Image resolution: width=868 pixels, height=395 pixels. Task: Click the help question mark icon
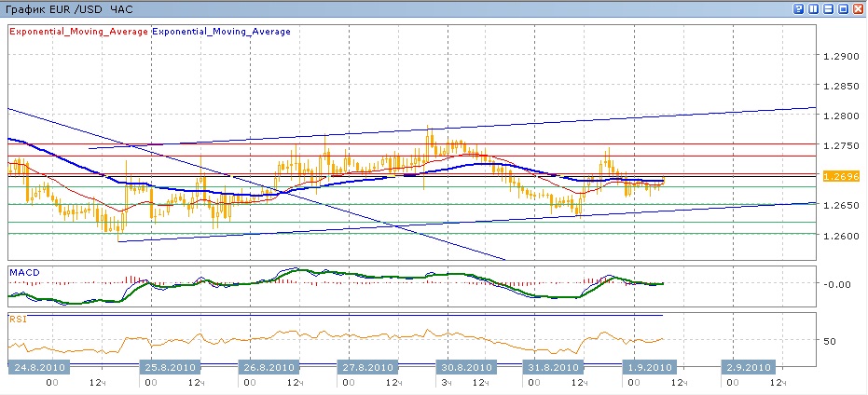[x=799, y=8]
